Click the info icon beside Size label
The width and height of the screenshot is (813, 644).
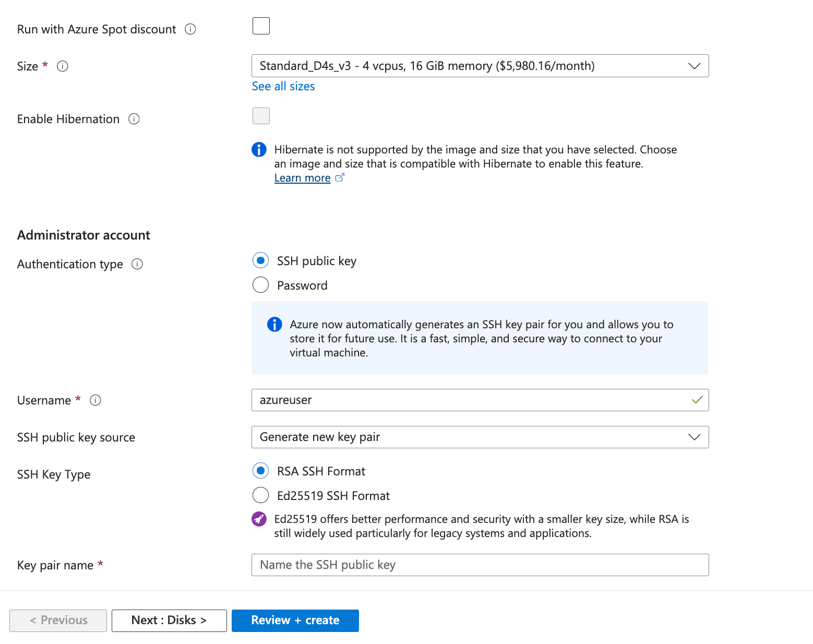tap(63, 66)
